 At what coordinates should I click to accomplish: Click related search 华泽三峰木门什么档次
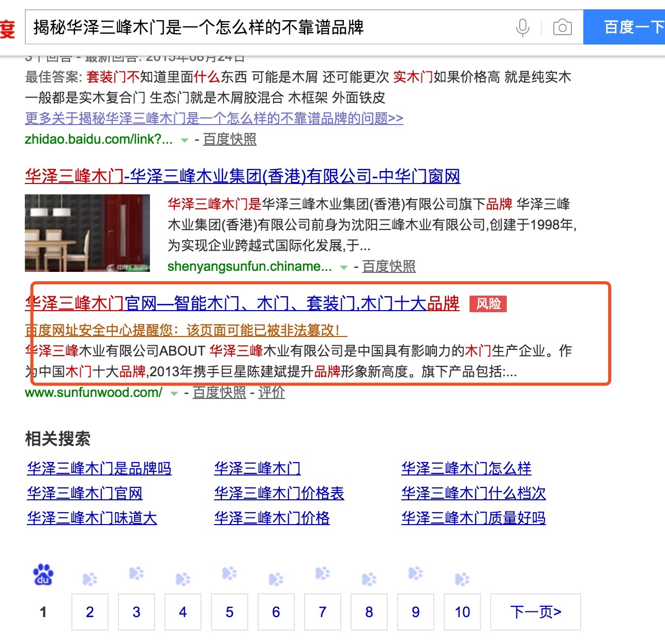pos(474,494)
